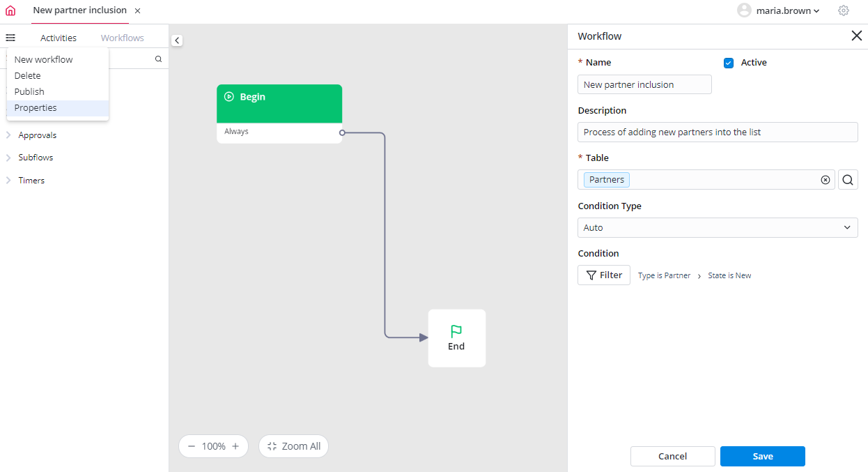Click the Always label in Begin block
This screenshot has height=472, width=868.
pos(237,131)
